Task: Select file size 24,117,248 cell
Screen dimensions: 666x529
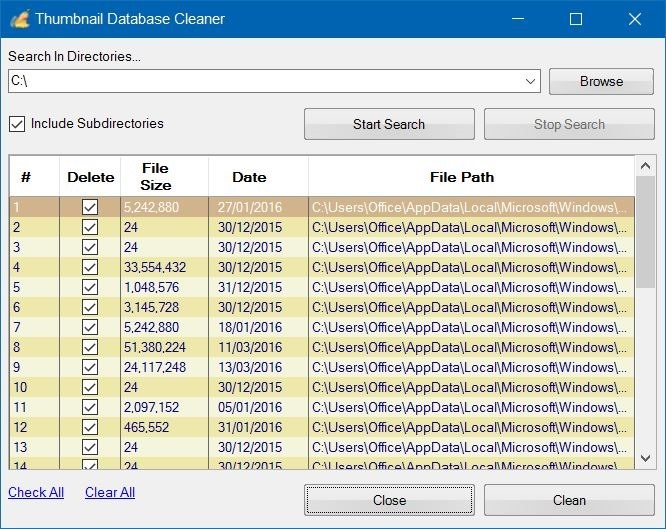Action: pyautogui.click(x=164, y=367)
